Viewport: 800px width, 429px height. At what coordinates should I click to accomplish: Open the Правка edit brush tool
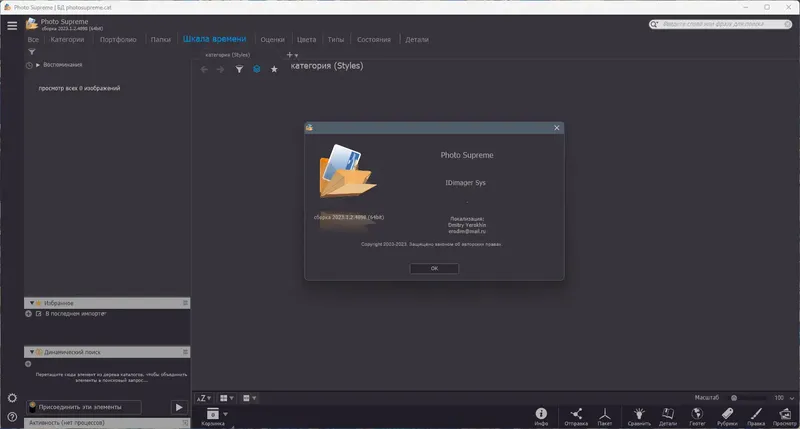(756, 416)
